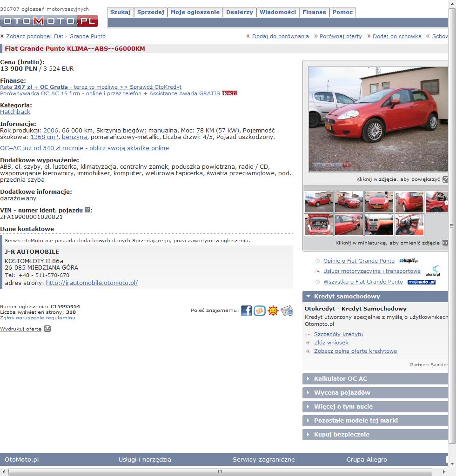Select the open-door seats thumbnail

pyautogui.click(x=409, y=225)
